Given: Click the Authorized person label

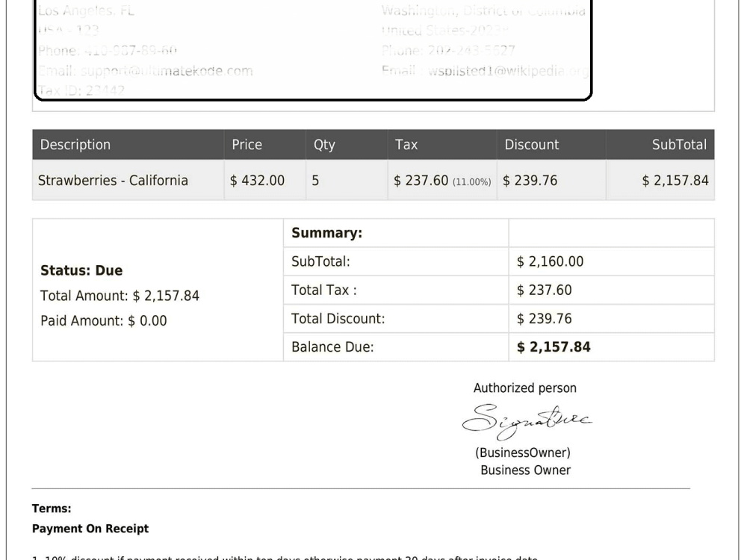Looking at the screenshot, I should coord(525,388).
